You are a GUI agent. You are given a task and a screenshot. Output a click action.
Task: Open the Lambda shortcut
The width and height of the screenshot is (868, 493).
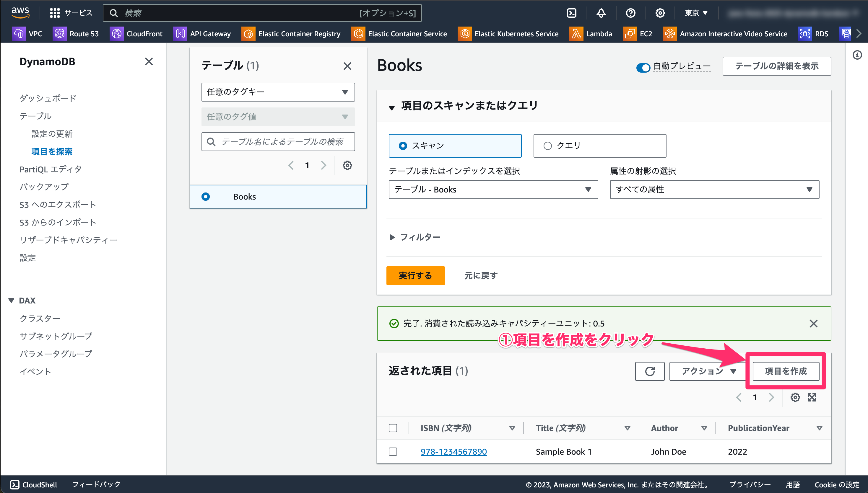[591, 34]
